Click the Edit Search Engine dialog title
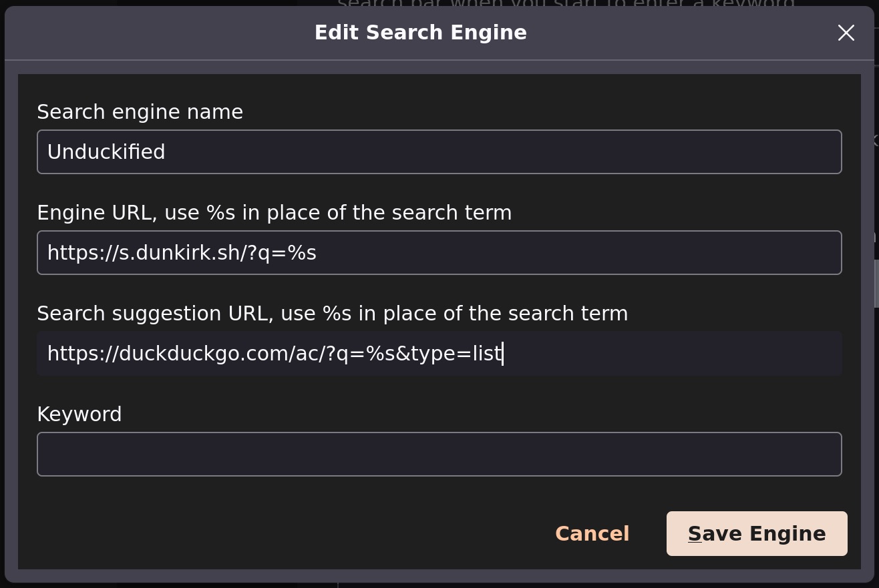The image size is (879, 588). point(420,31)
